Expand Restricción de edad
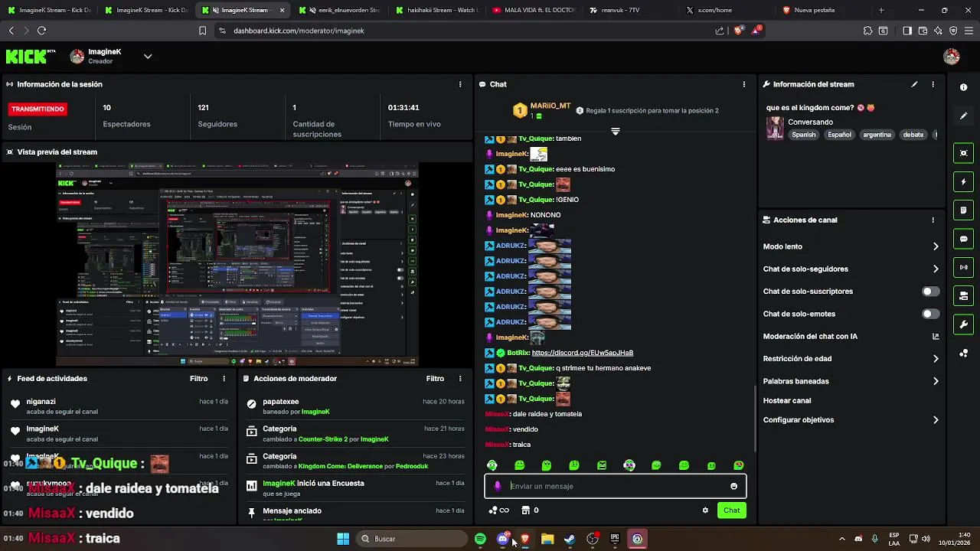 tap(936, 358)
